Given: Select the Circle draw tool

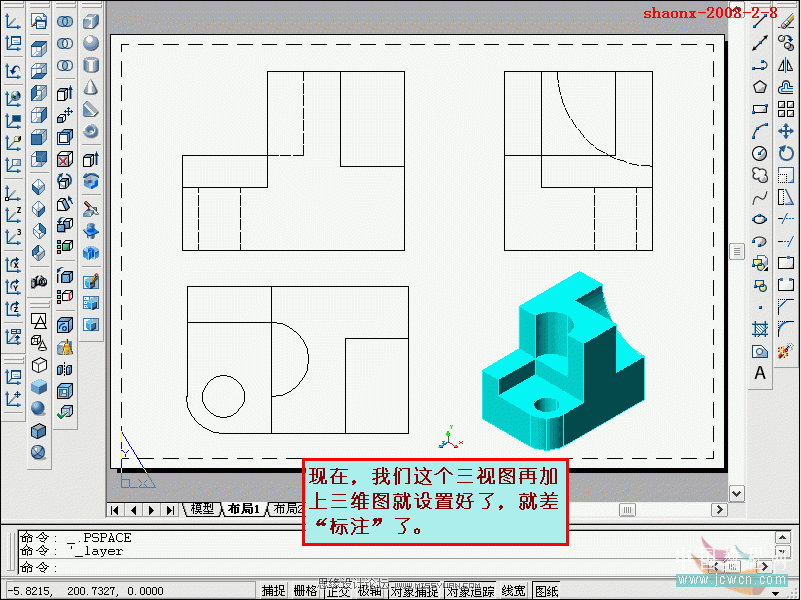Looking at the screenshot, I should (760, 153).
